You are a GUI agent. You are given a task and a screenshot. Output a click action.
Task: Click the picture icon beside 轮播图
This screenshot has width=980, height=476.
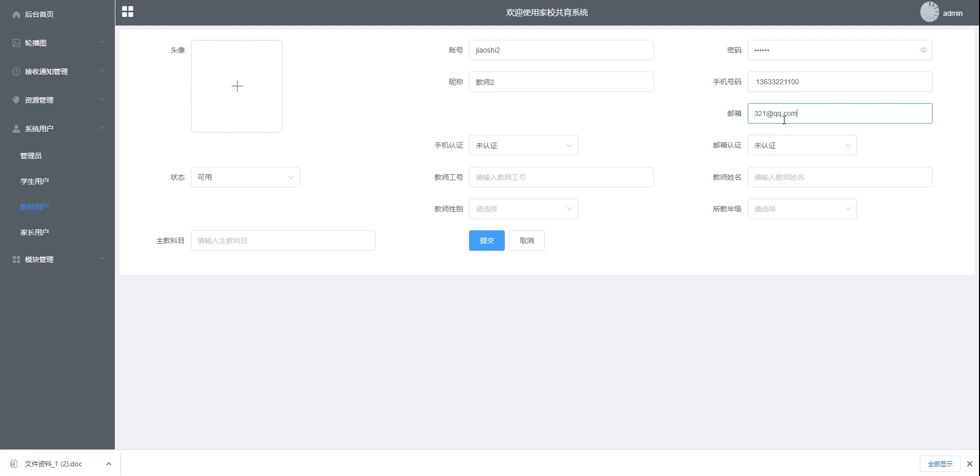[16, 43]
